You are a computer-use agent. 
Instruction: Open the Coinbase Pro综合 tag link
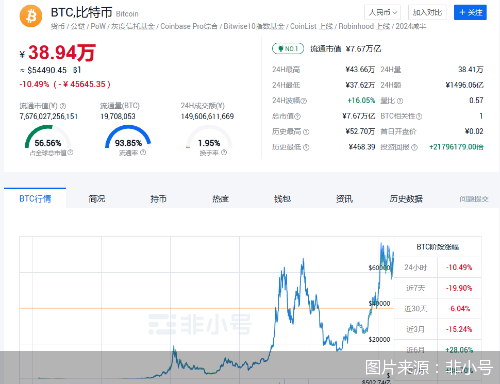pos(189,26)
